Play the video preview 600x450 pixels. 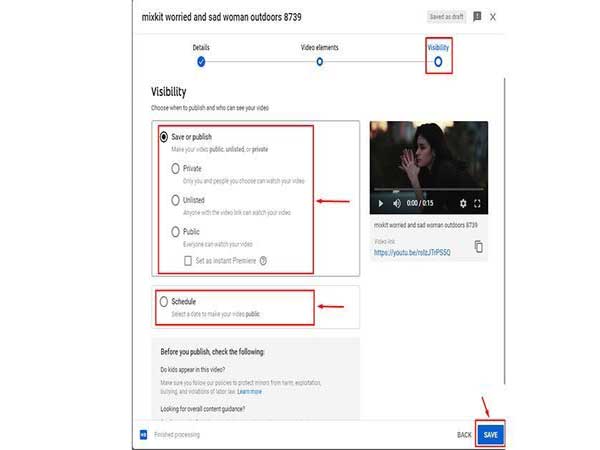(x=380, y=203)
